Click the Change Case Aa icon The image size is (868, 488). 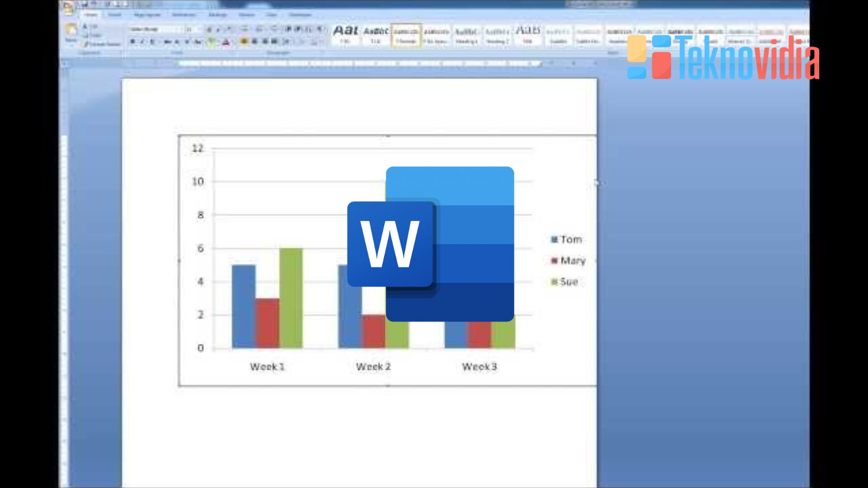pos(198,42)
